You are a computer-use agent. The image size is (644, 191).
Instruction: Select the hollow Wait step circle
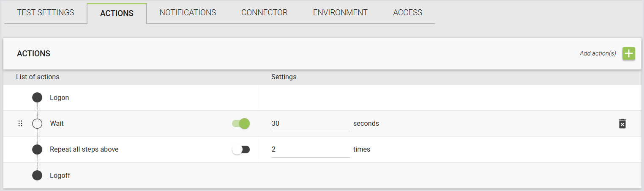pos(37,124)
